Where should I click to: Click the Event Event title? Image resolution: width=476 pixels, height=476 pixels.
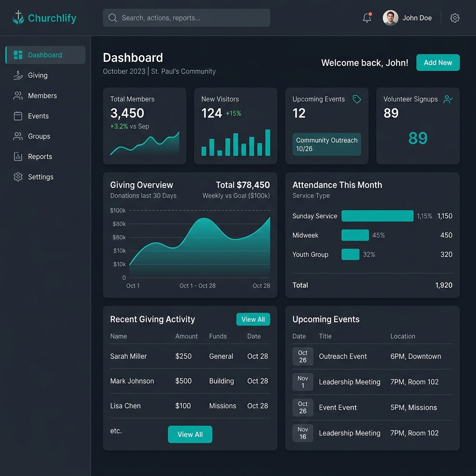pyautogui.click(x=337, y=407)
